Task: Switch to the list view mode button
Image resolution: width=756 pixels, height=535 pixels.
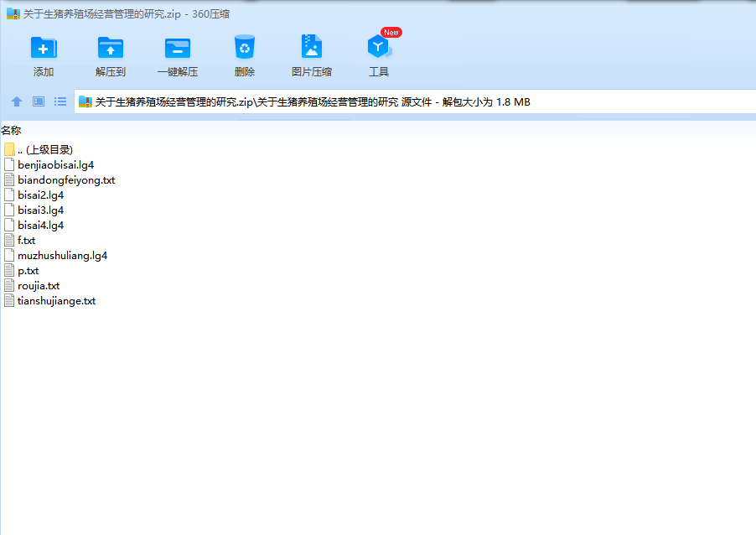Action: 60,101
